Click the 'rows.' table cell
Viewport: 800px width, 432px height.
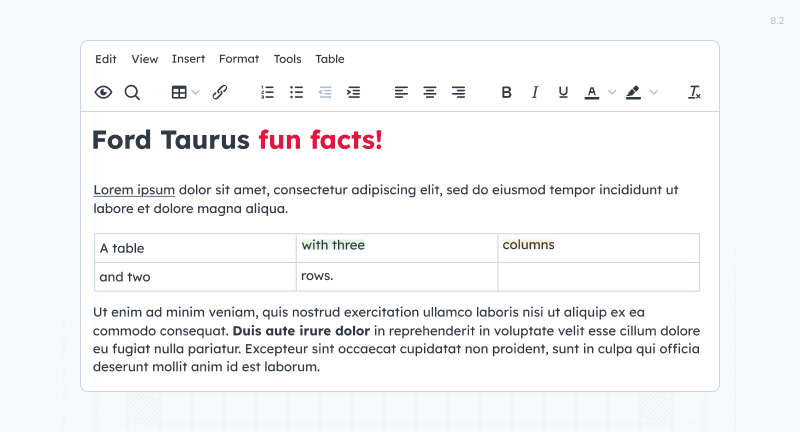tap(397, 277)
